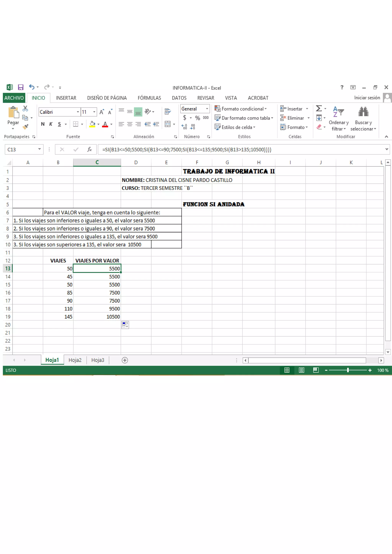Click the Cut scissors icon
The width and height of the screenshot is (392, 554).
tap(25, 109)
